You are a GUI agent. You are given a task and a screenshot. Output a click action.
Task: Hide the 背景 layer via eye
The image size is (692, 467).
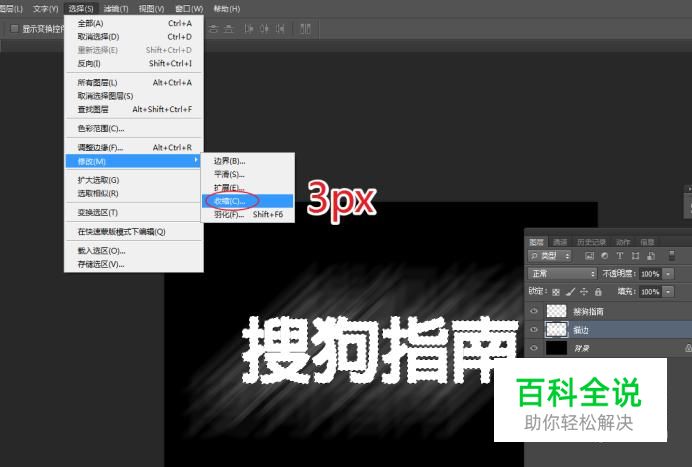534,348
